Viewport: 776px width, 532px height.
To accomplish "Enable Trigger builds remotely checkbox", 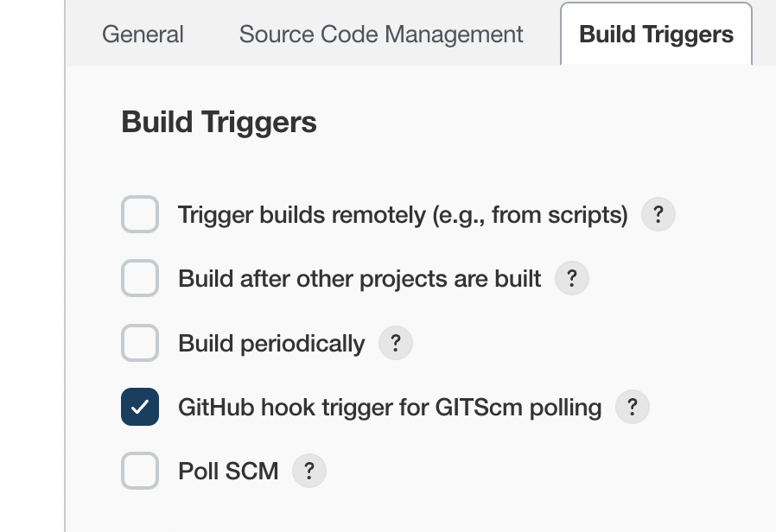I will [x=140, y=214].
